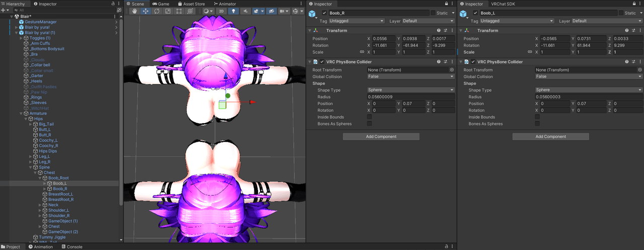The image size is (644, 250).
Task: Switch to the Game tab
Action: pos(160,4)
